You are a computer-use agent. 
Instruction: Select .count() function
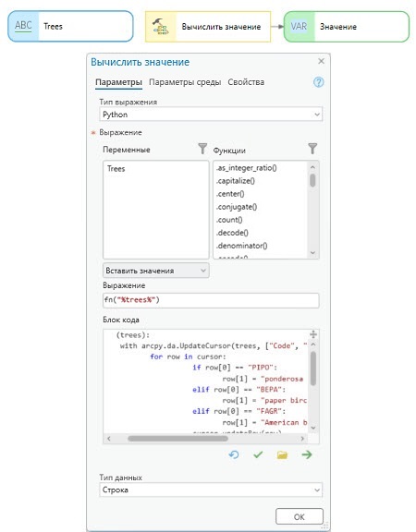229,220
